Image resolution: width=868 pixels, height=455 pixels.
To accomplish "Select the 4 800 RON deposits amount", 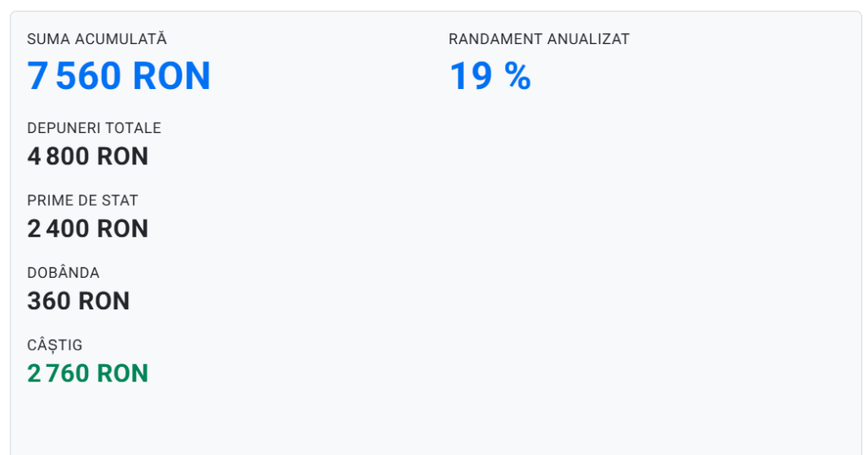I will (x=87, y=157).
